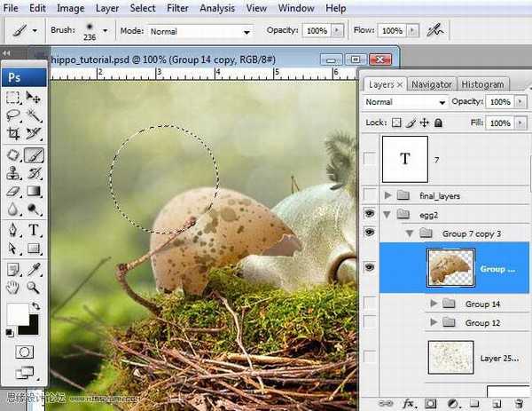The height and width of the screenshot is (411, 532).
Task: Expand the Group 14 folder
Action: [x=434, y=304]
